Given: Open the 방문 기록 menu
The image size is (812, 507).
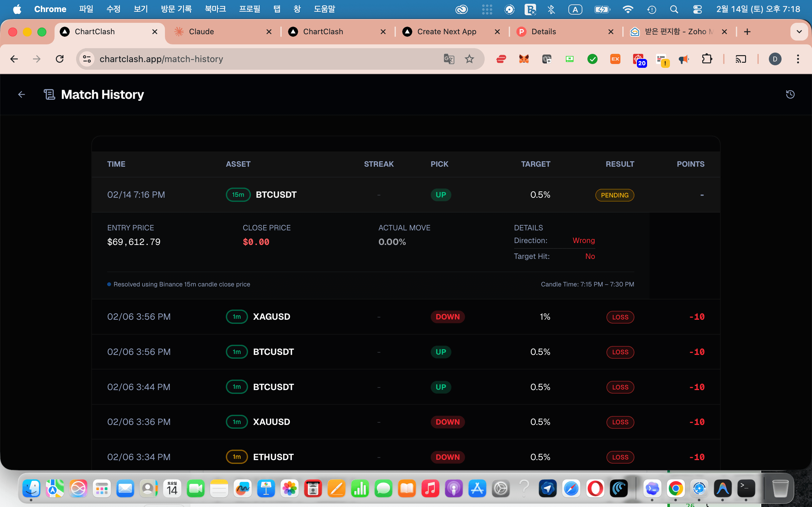Looking at the screenshot, I should [176, 9].
